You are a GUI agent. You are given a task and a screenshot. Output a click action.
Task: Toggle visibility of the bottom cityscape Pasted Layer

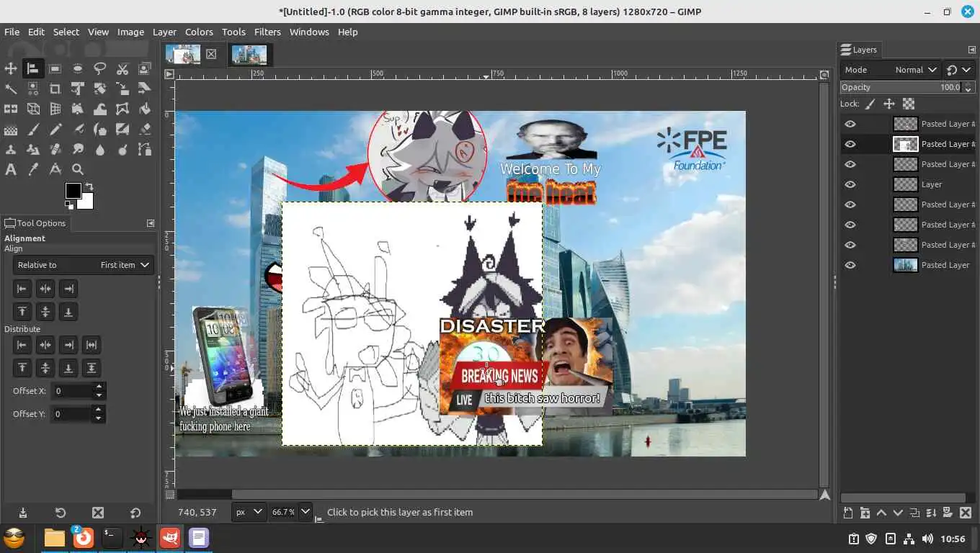[x=850, y=265]
